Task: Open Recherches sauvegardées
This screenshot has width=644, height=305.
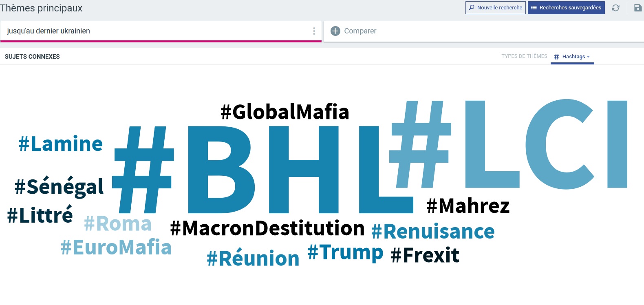Action: click(566, 8)
